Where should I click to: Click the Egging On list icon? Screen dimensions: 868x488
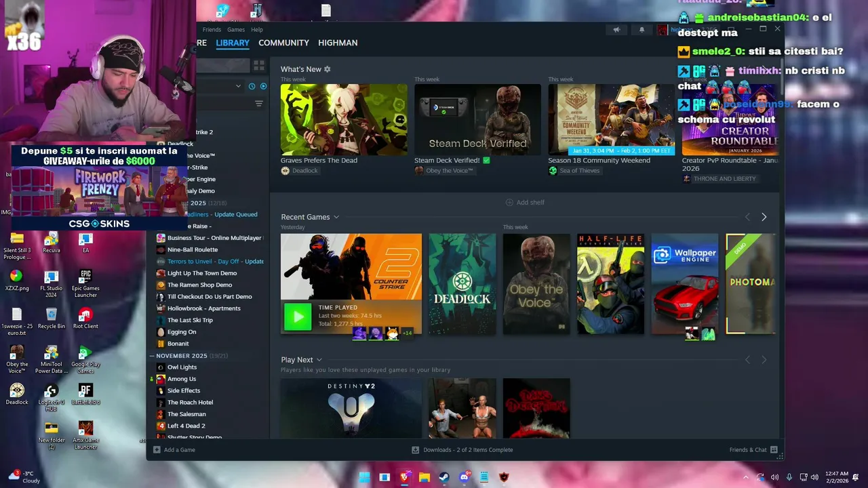coord(161,332)
